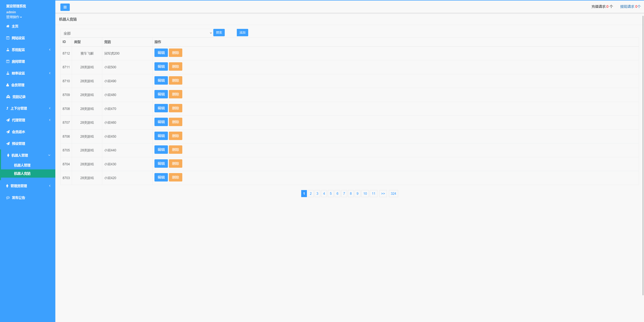Click the 搜索 button
This screenshot has width=644, height=322.
[x=219, y=33]
